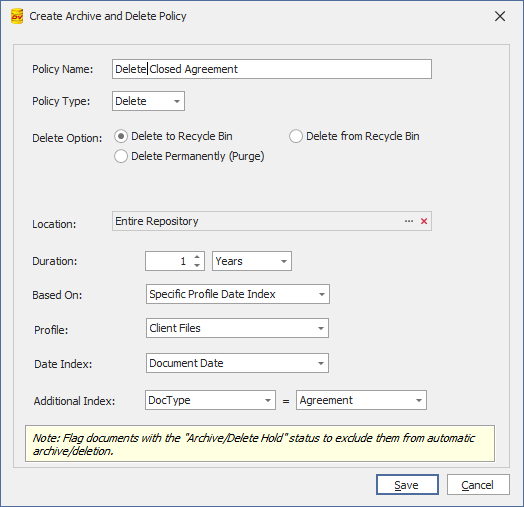
Task: Click the Policy Name label
Action: [x=62, y=69]
